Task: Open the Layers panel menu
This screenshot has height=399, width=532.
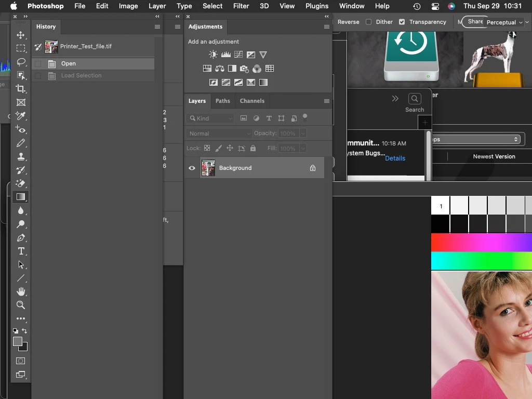Action: tap(327, 101)
